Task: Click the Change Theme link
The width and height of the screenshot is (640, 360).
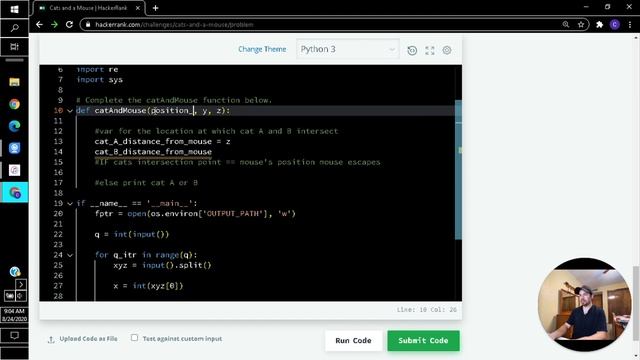Action: coord(262,49)
